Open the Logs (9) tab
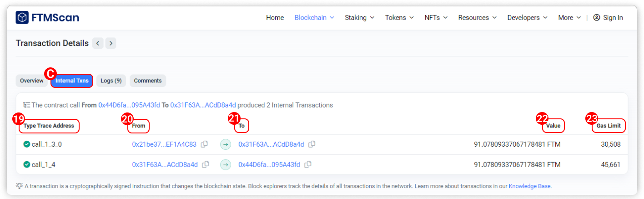The image size is (644, 199). 111,81
